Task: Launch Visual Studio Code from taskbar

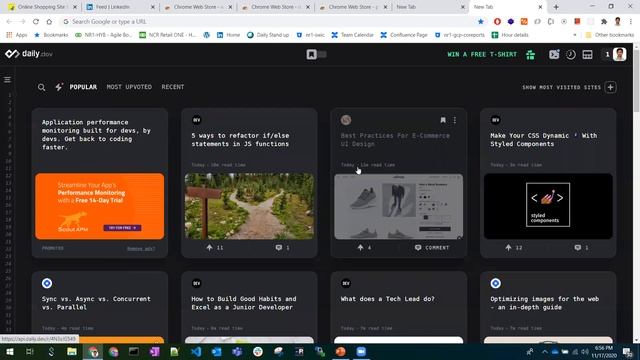Action: (196, 351)
